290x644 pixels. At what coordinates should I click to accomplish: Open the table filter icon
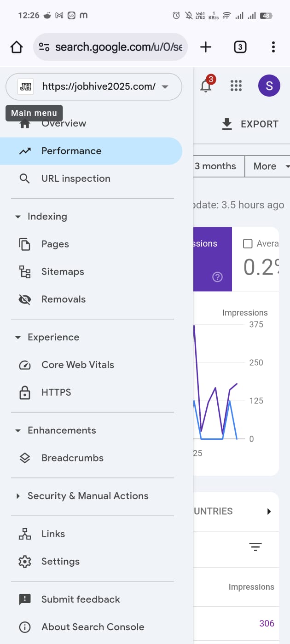click(255, 547)
